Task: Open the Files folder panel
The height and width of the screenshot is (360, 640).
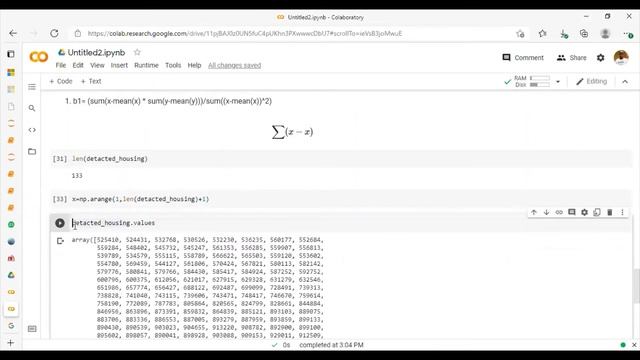Action: [32, 151]
